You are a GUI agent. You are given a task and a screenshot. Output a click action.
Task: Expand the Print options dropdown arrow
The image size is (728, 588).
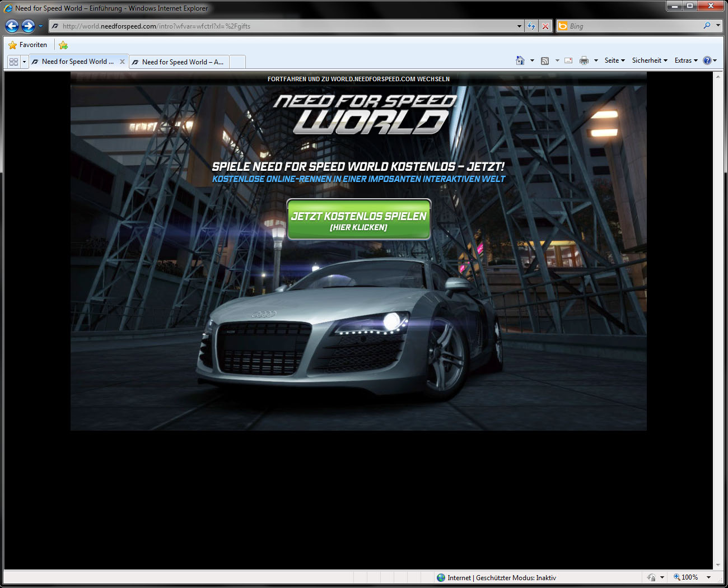tap(596, 60)
